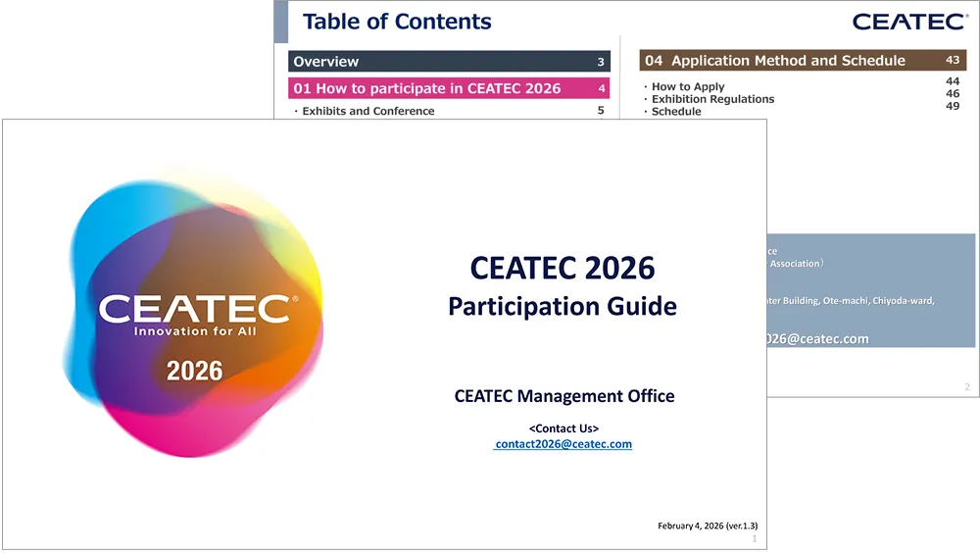980x553 pixels.
Task: Click the 'CEATEC 2026' cover title
Action: 563,267
